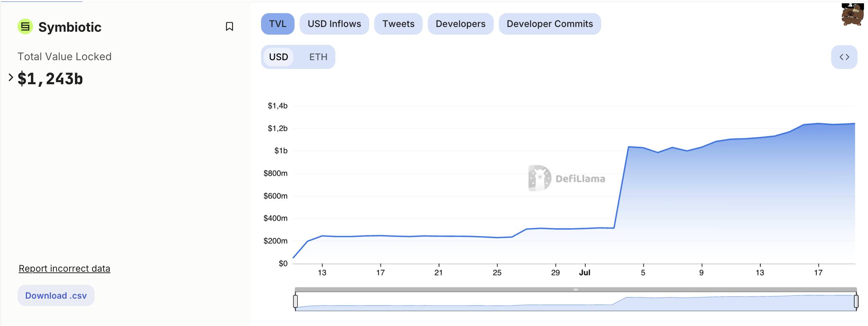The image size is (868, 326).
Task: Click the gray range bar grip
Action: click(576, 290)
